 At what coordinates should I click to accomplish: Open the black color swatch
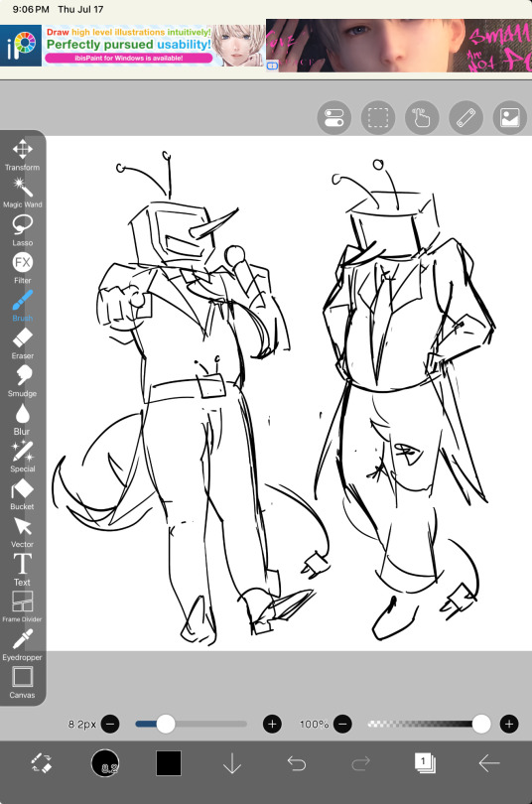click(169, 763)
